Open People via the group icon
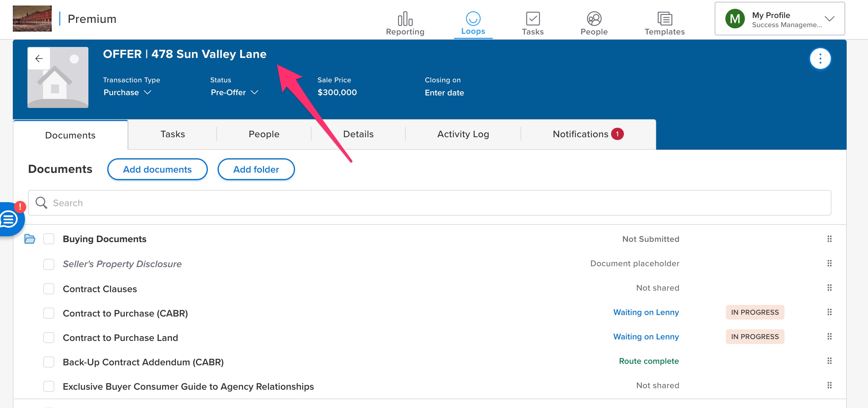The height and width of the screenshot is (408, 868). [x=594, y=19]
